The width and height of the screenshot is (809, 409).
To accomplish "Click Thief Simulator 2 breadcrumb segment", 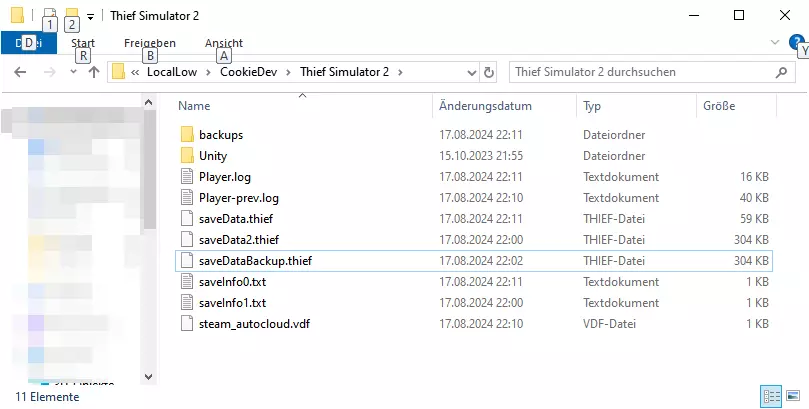I will click(x=345, y=72).
